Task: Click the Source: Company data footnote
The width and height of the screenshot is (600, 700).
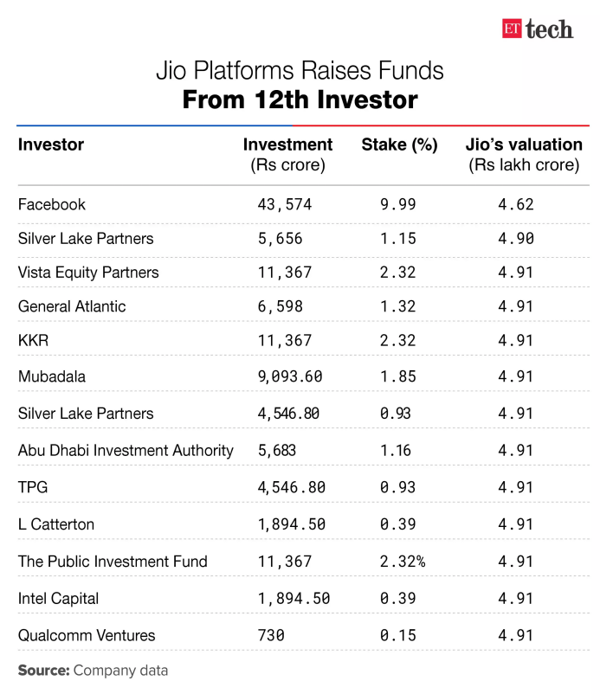Action: 93,671
